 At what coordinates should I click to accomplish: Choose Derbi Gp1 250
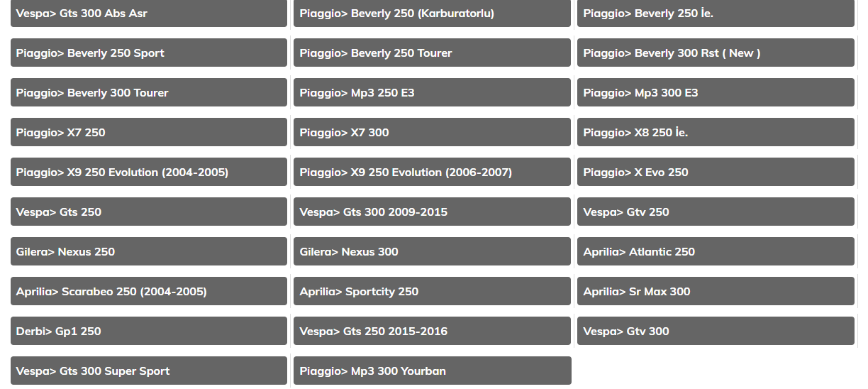point(149,332)
